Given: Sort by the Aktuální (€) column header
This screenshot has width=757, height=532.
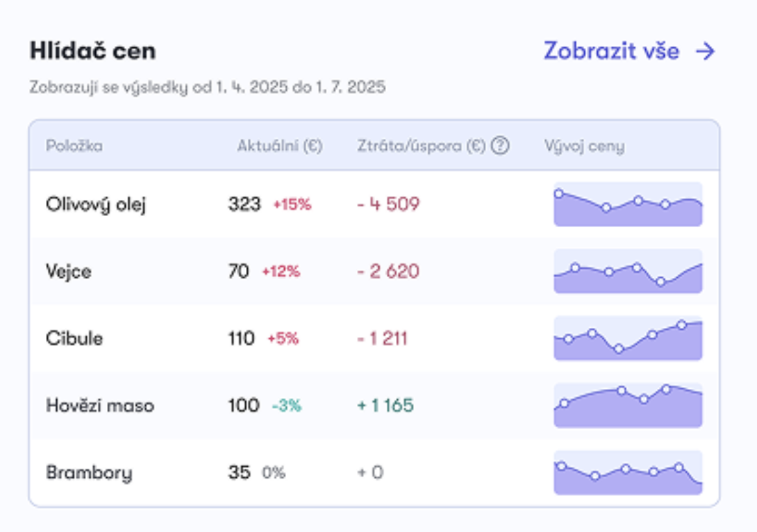Looking at the screenshot, I should coord(279,146).
